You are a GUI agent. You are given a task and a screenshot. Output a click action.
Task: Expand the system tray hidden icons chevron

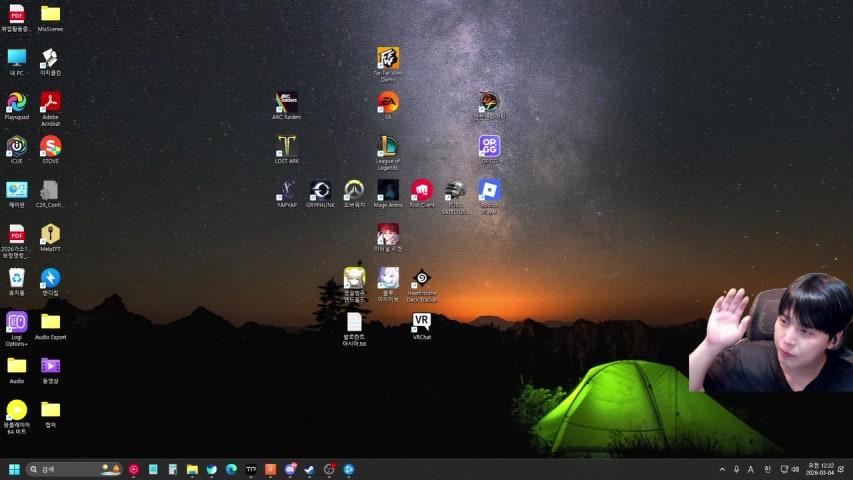pos(722,469)
